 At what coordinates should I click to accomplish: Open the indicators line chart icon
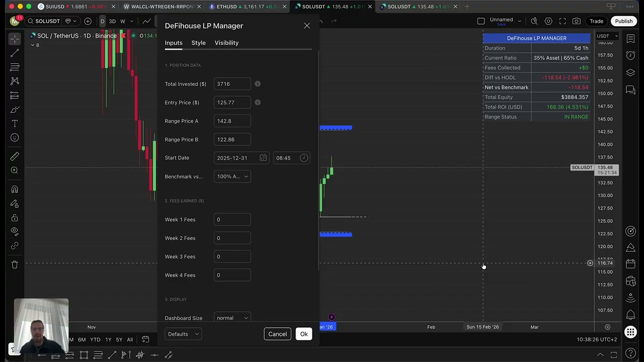[x=146, y=21]
